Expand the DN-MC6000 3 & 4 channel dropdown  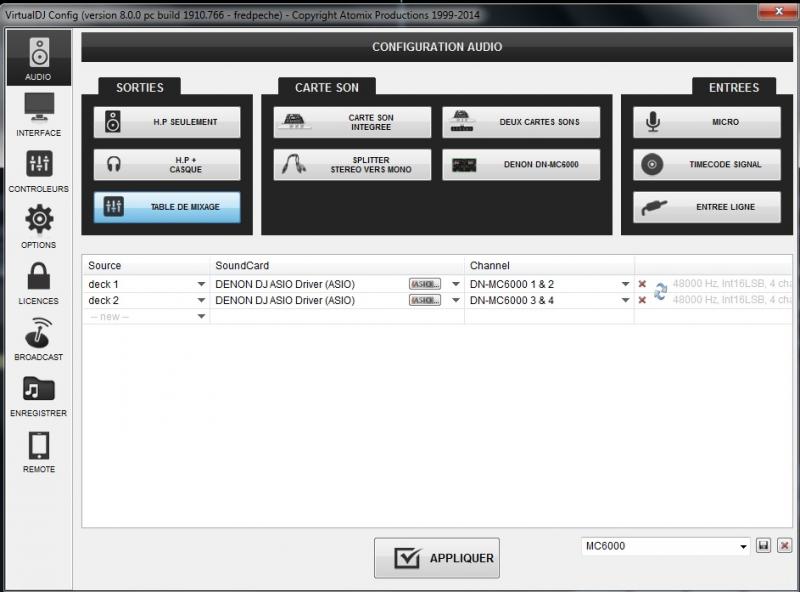click(625, 300)
